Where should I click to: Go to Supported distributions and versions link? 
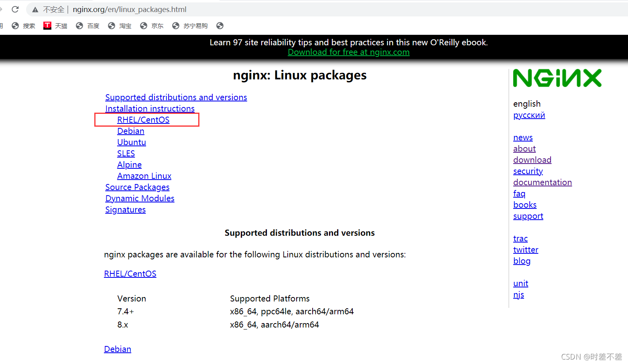point(176,97)
